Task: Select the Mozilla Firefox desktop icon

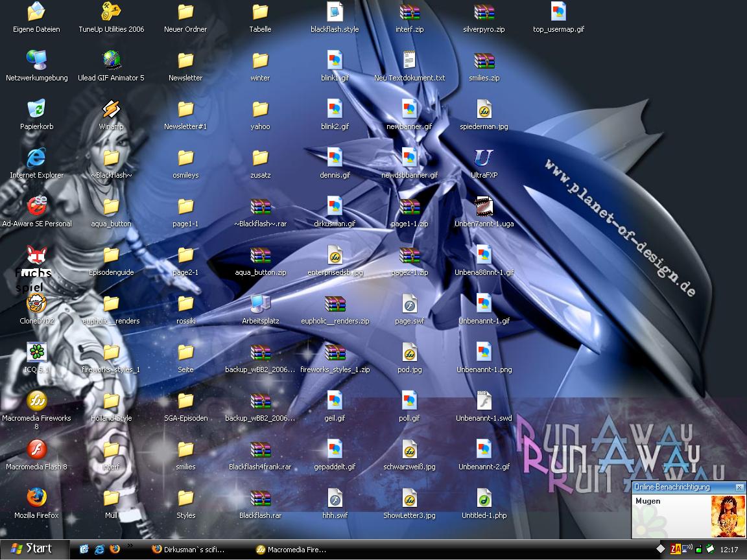Action: tap(36, 498)
